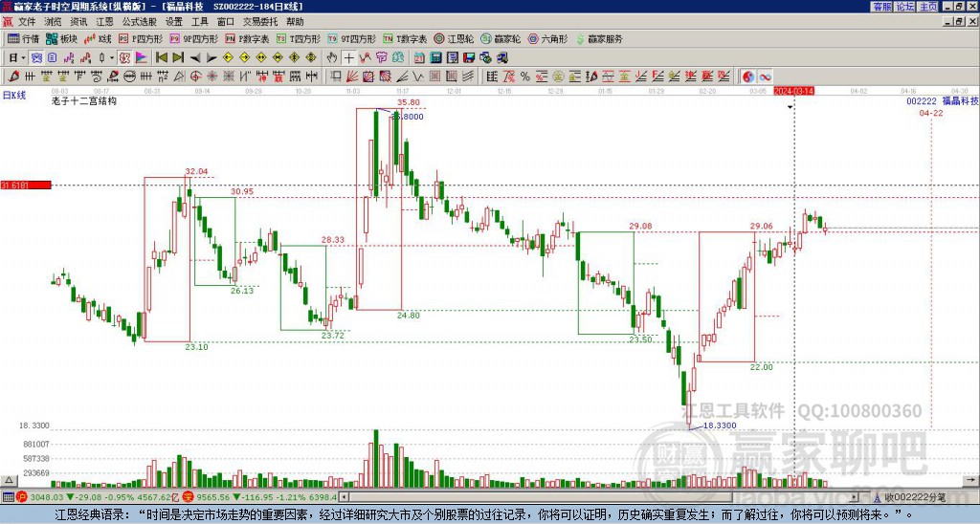Click the 04-22 date label
Viewport: 980px width, 524px height.
(x=931, y=113)
